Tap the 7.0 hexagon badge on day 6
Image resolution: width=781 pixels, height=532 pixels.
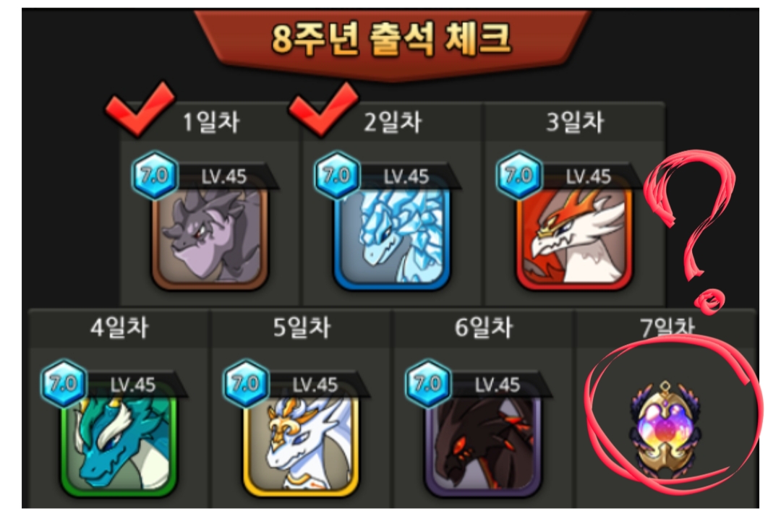428,384
